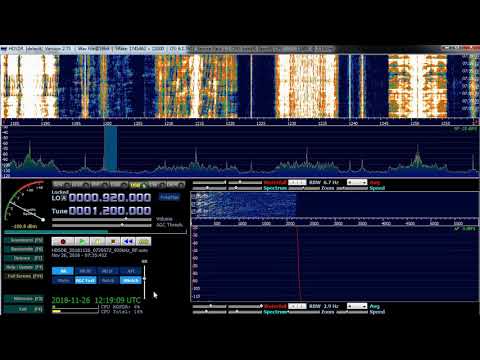Screen dimensions: 480x360
Task: Pause the playback of the recording
Action: coord(97,241)
